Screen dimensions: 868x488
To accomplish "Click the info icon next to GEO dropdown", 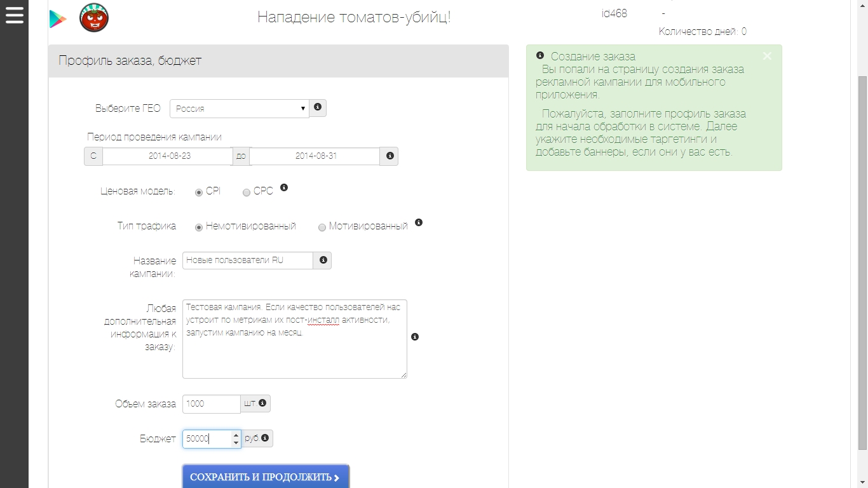I will (x=318, y=107).
